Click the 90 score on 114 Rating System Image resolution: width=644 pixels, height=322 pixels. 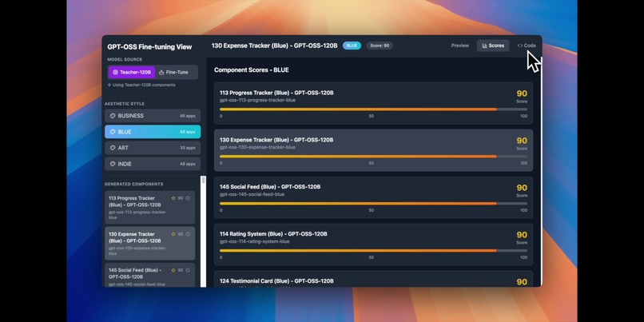tap(522, 235)
